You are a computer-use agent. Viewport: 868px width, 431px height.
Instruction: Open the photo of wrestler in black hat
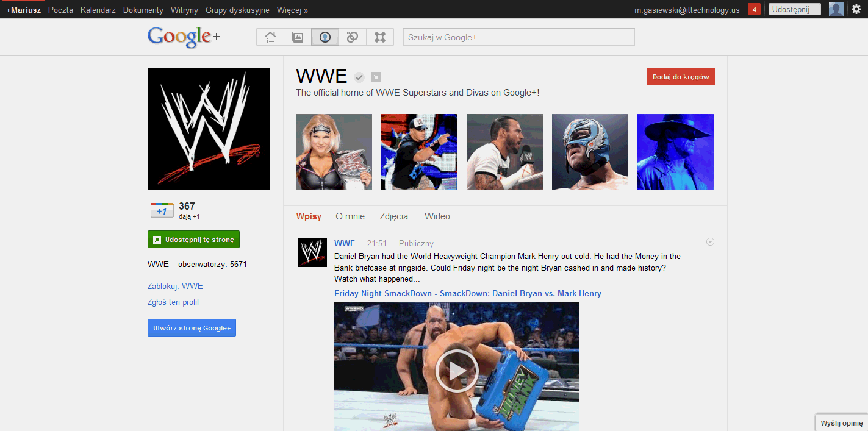click(675, 152)
